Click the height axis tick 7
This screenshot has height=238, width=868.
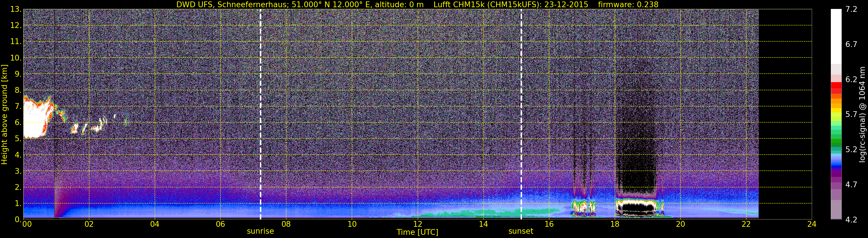tap(18, 107)
